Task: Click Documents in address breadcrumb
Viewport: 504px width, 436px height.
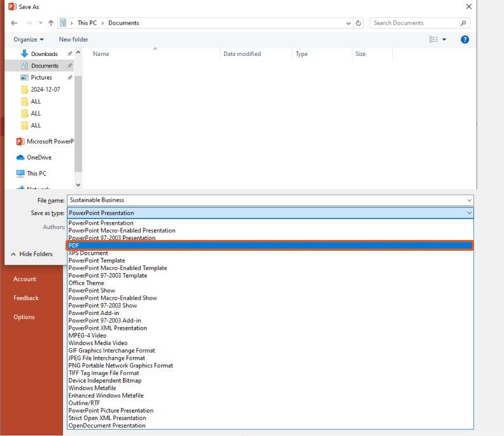Action: (x=123, y=23)
